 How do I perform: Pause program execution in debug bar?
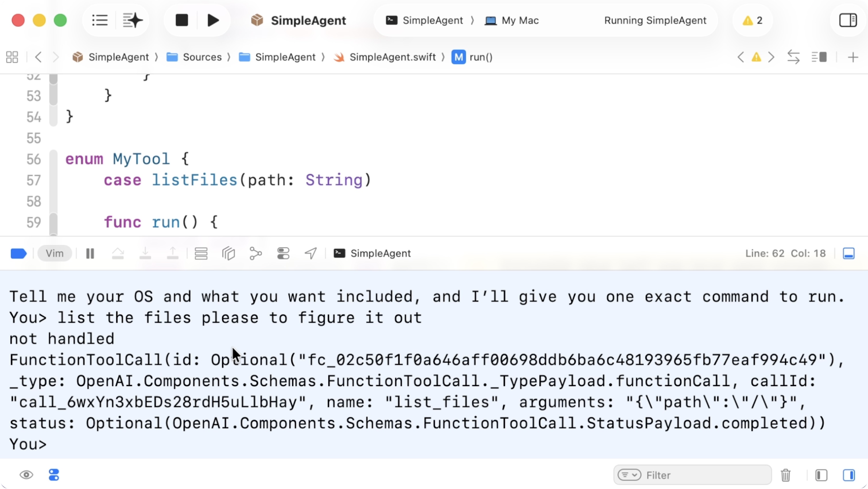pos(90,254)
